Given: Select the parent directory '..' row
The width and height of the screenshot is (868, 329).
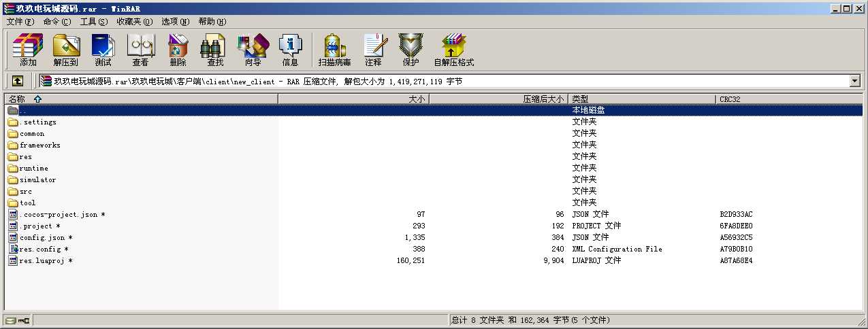Looking at the screenshot, I should pos(434,110).
